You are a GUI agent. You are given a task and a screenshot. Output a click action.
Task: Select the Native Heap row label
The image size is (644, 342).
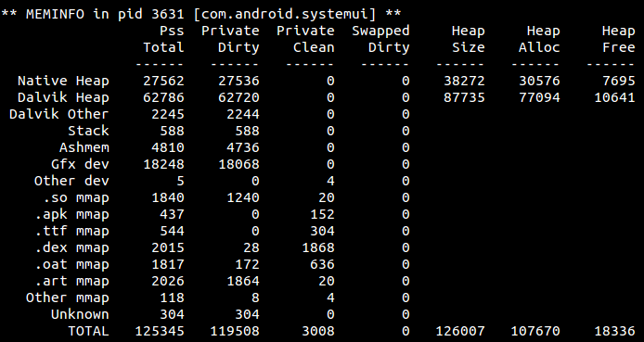click(63, 81)
